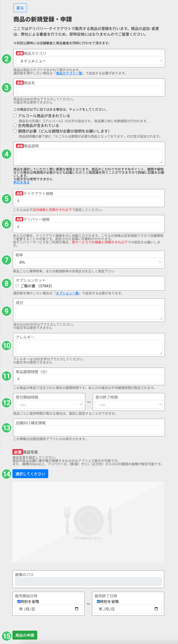The height and width of the screenshot is (644, 178).
Task: Check アルコール商品が含まれている checkbox
Action: (x=15, y=116)
